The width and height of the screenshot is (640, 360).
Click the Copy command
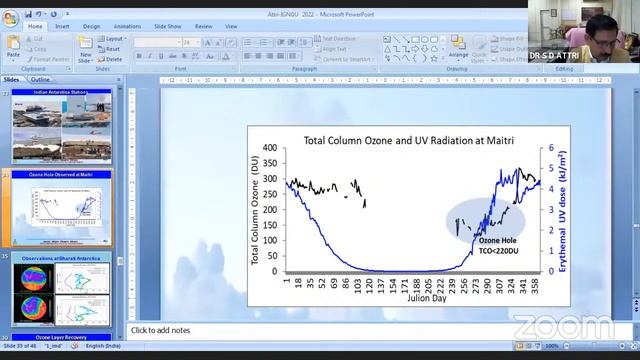(x=36, y=49)
